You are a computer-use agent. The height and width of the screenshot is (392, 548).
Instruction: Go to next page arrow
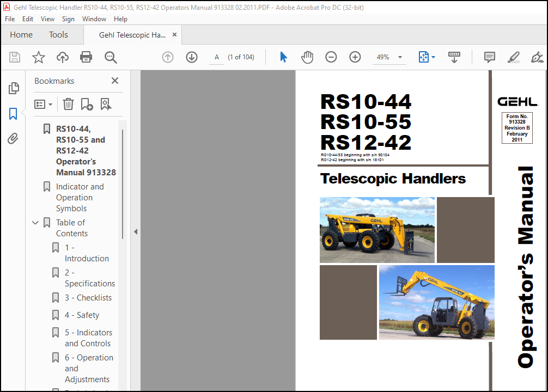pyautogui.click(x=192, y=57)
